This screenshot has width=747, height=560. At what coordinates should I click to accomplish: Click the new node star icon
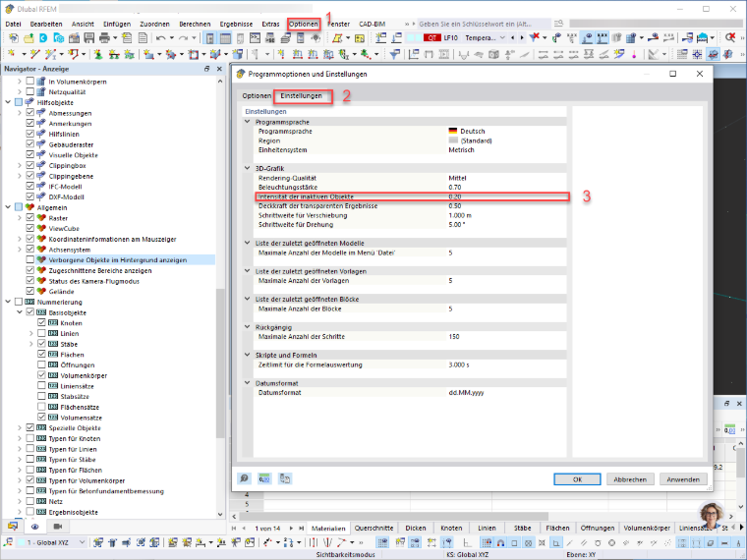12,54
